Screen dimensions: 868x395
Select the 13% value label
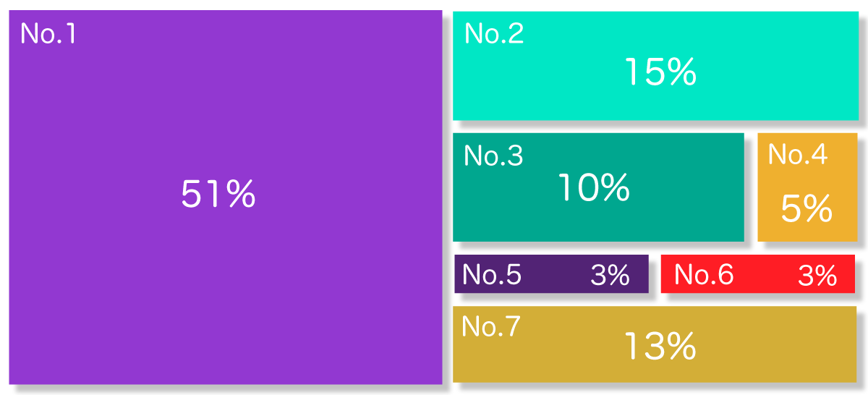pos(660,347)
